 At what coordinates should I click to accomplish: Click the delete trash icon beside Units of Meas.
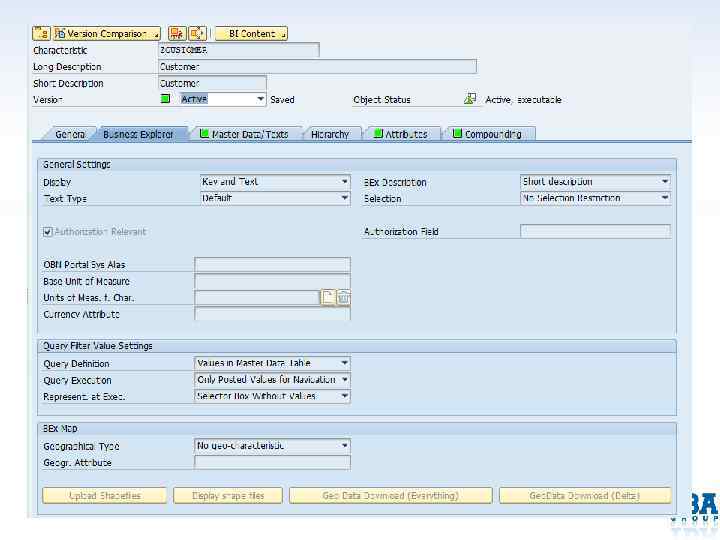click(x=343, y=297)
